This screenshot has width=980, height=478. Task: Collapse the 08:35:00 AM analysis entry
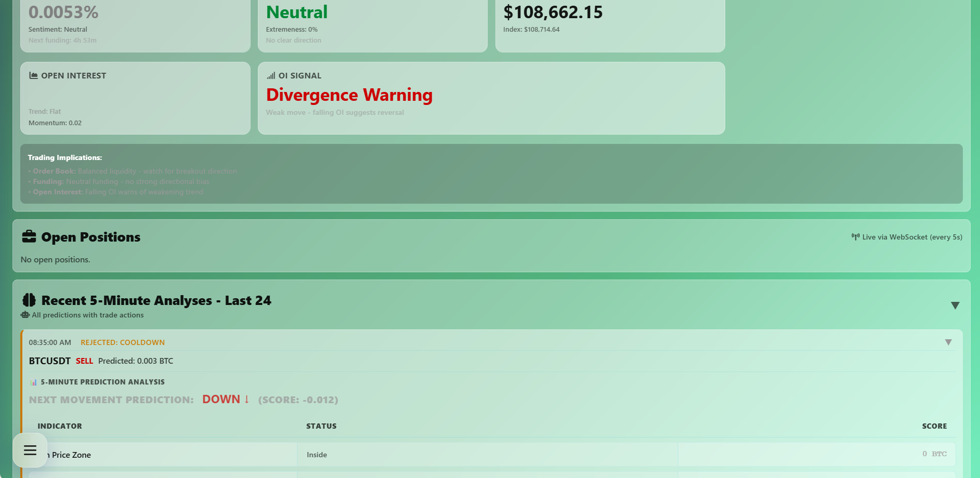948,342
